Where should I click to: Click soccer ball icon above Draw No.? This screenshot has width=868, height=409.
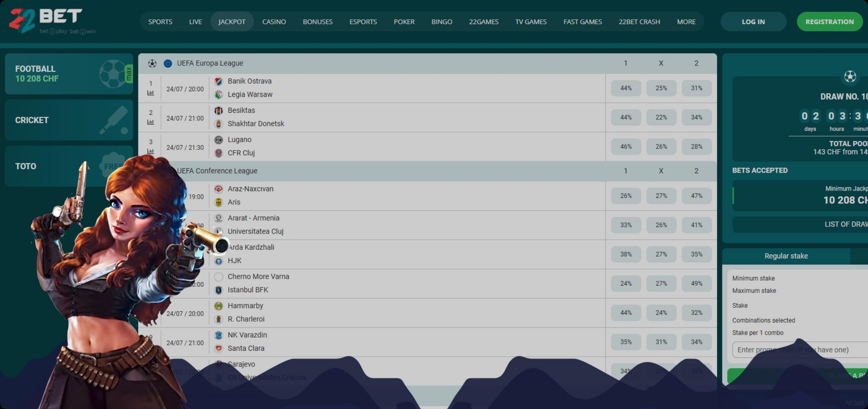(850, 76)
